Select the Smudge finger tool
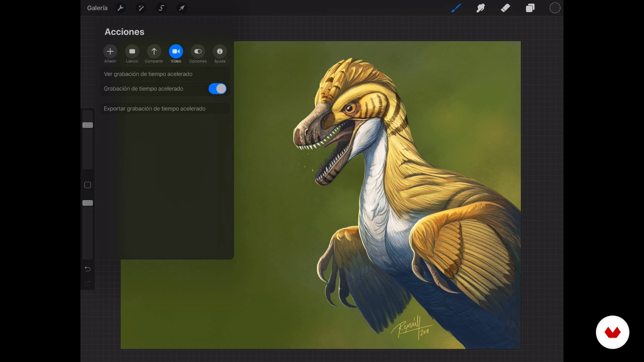This screenshot has height=362, width=644. coord(481,8)
